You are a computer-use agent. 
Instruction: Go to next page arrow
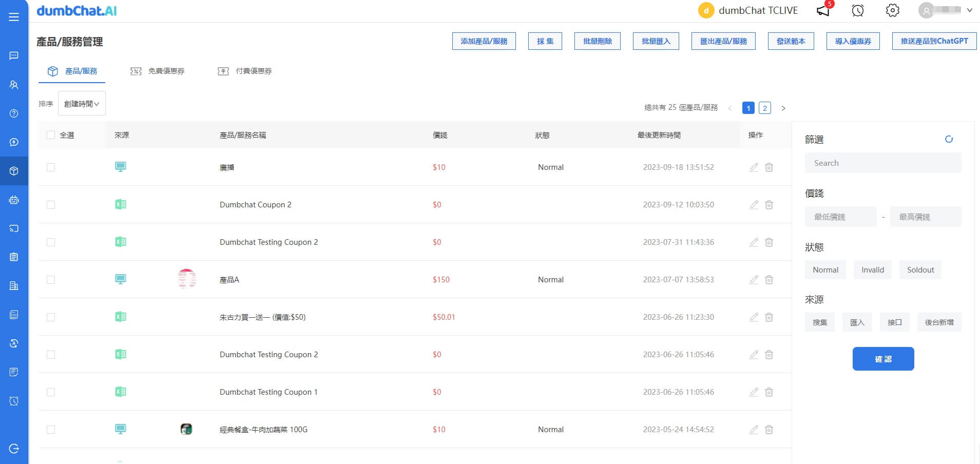coord(783,108)
